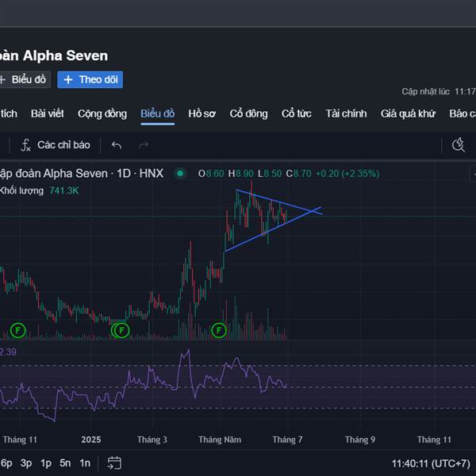Click the 11:40:11 (UTC+7) timezone display
This screenshot has height=476, width=476.
tap(431, 463)
